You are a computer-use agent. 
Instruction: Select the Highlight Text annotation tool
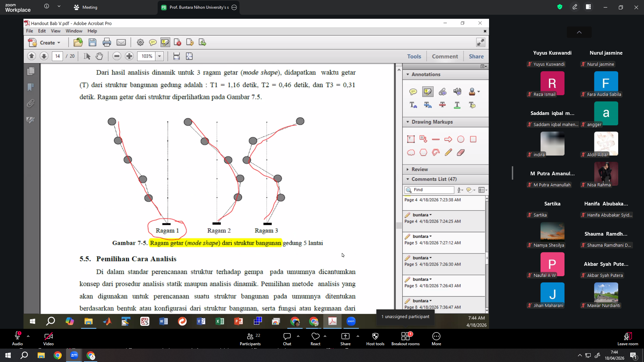428,92
